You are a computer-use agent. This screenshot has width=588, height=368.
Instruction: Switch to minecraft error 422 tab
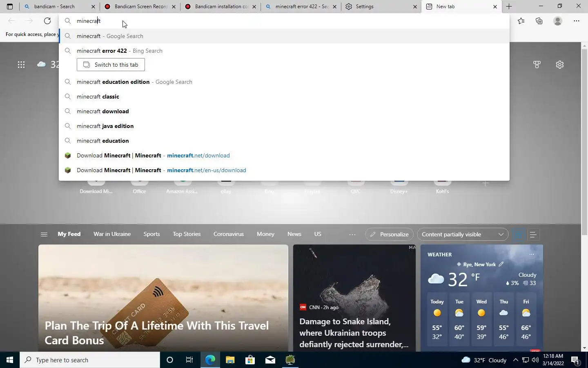(301, 7)
